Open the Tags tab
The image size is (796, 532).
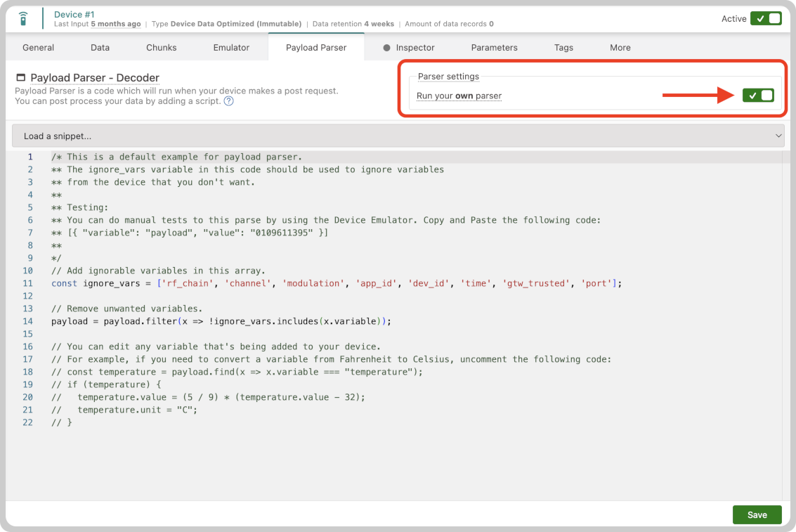pyautogui.click(x=563, y=47)
